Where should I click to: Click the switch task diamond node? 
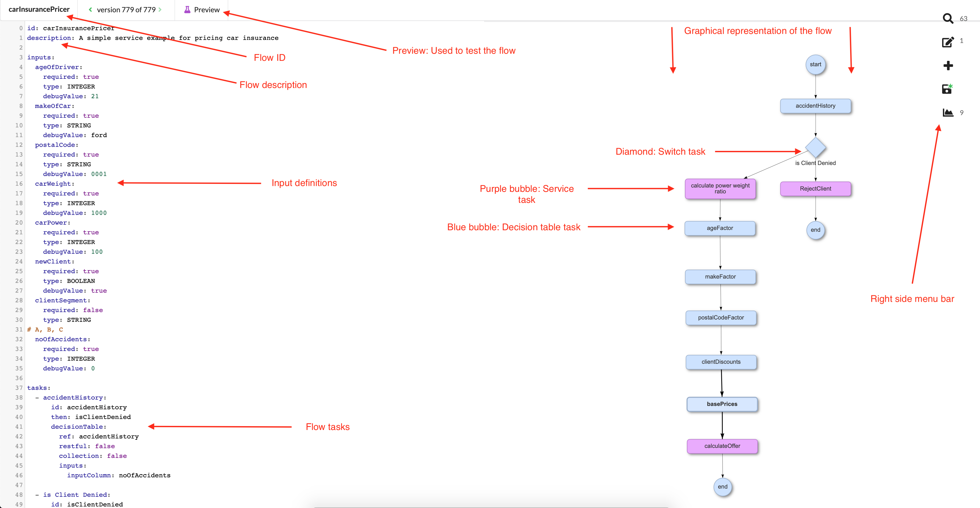(x=815, y=147)
